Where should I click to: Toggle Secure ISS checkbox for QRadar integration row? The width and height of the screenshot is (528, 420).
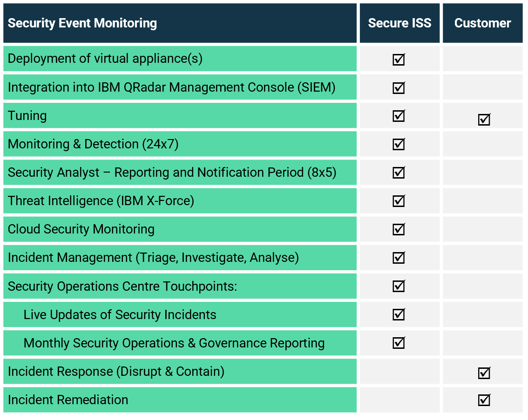click(399, 88)
